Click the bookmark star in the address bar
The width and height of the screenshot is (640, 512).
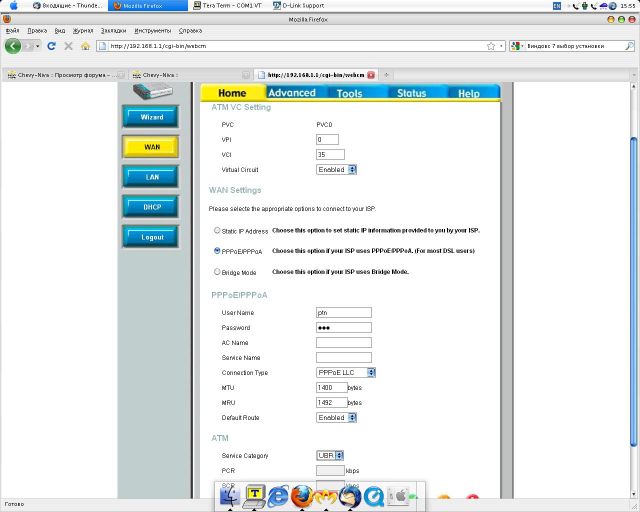[x=490, y=46]
